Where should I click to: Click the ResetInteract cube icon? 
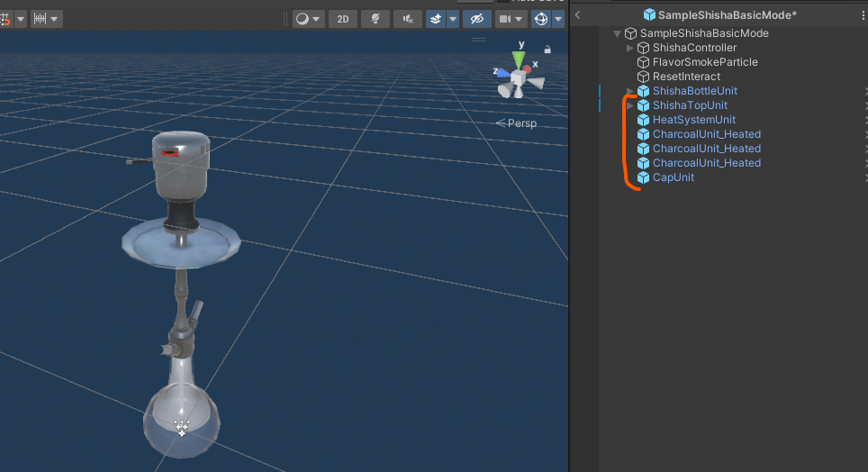tap(643, 77)
